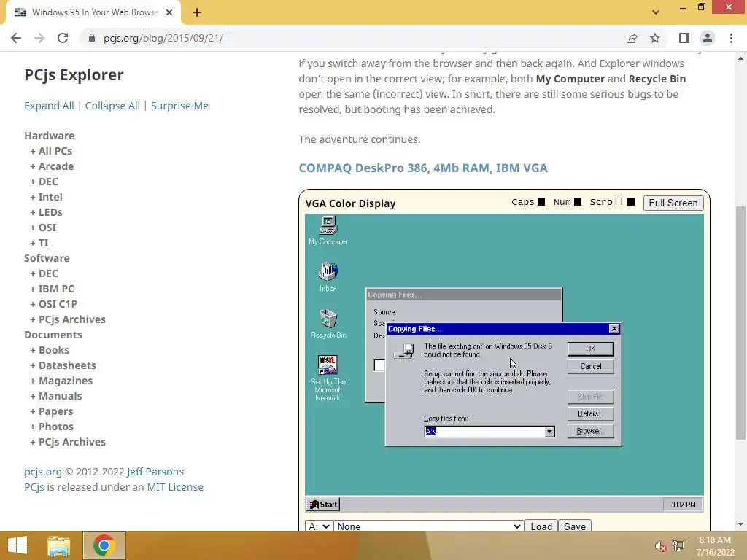Select the Windows 95 browser tab

coord(93,12)
